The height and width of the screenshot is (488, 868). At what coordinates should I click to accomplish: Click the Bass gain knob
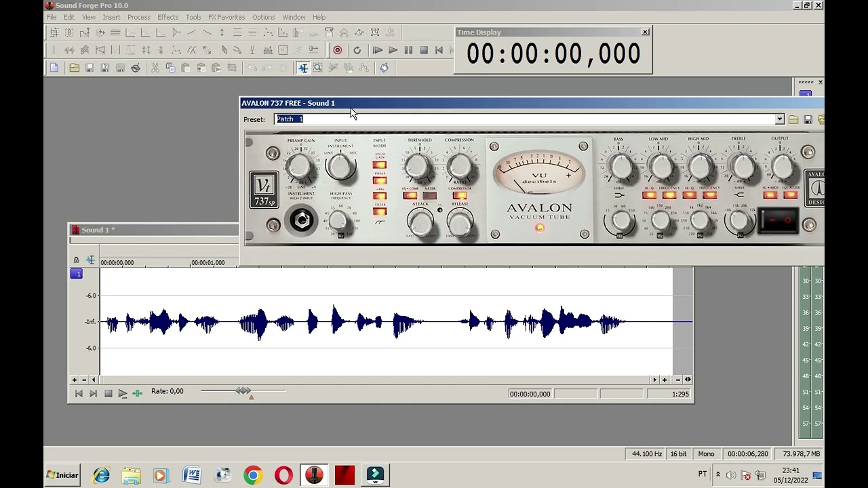pos(620,166)
